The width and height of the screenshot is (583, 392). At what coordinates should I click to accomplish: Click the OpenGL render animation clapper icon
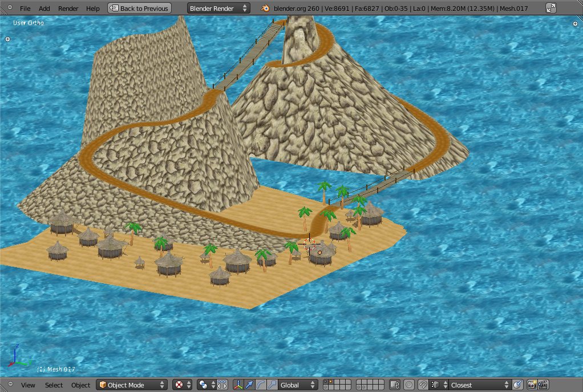click(543, 385)
